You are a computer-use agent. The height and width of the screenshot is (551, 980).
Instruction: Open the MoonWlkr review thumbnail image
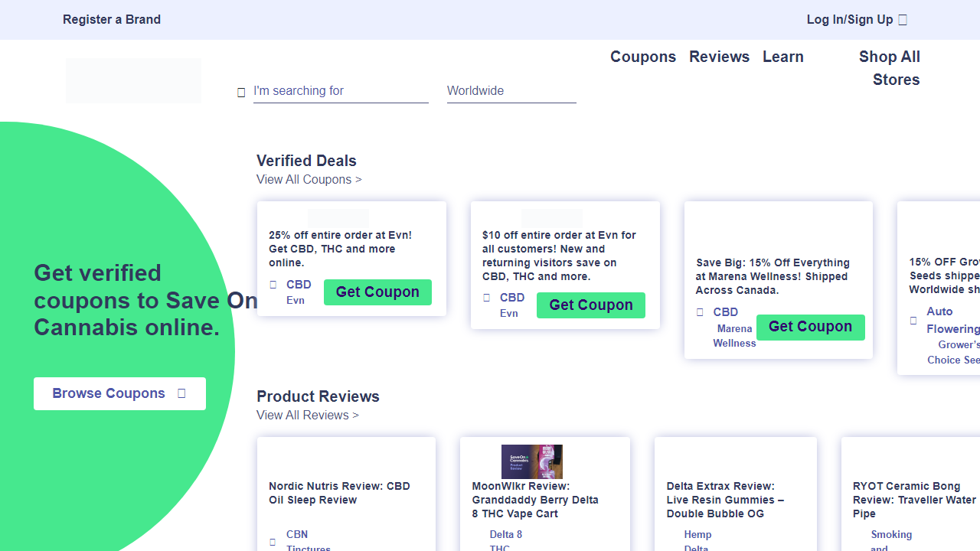(531, 461)
